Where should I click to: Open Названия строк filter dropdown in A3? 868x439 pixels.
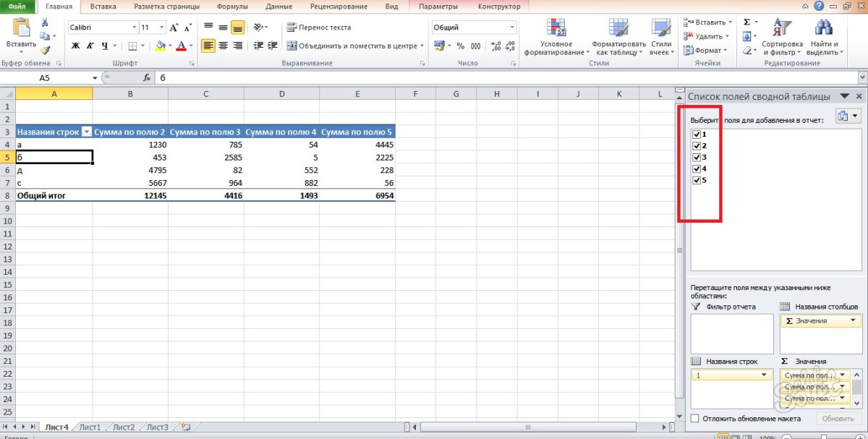(x=87, y=132)
